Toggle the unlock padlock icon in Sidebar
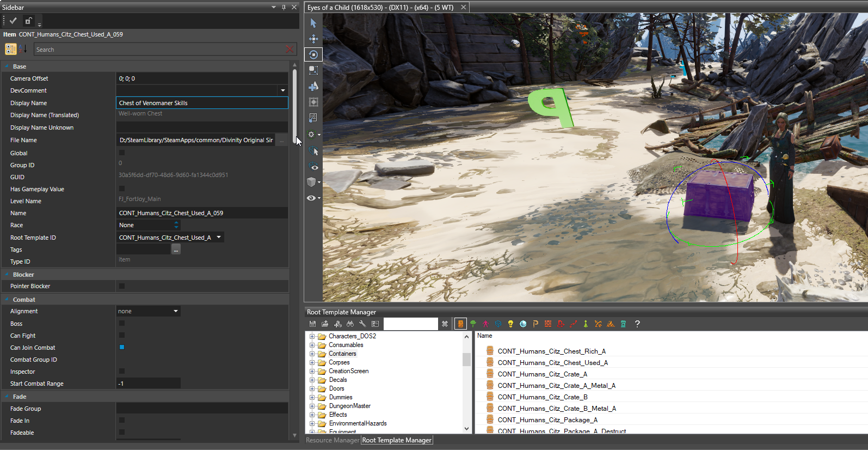Image resolution: width=868 pixels, height=450 pixels. (28, 21)
